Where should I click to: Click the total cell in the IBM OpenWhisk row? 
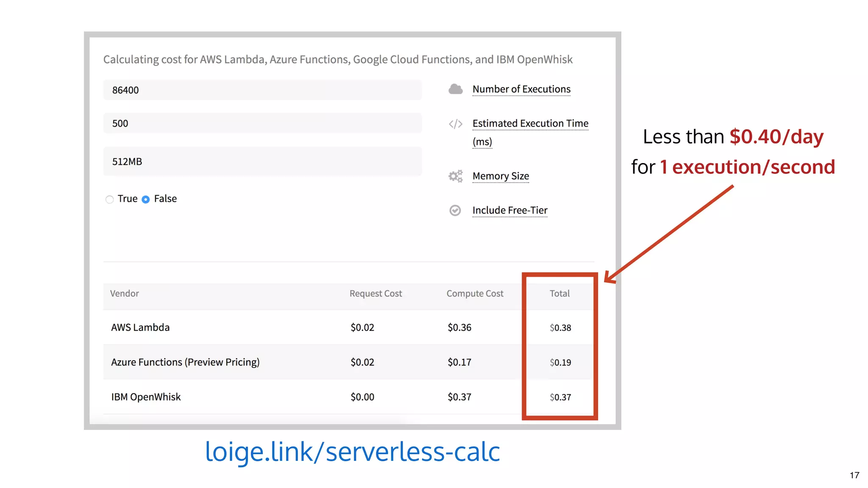(560, 397)
